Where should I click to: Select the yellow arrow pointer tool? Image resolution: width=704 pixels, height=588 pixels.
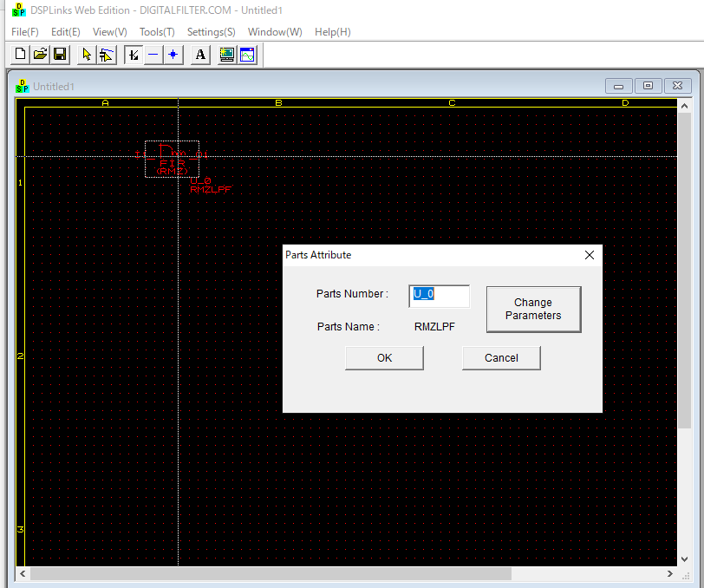86,55
